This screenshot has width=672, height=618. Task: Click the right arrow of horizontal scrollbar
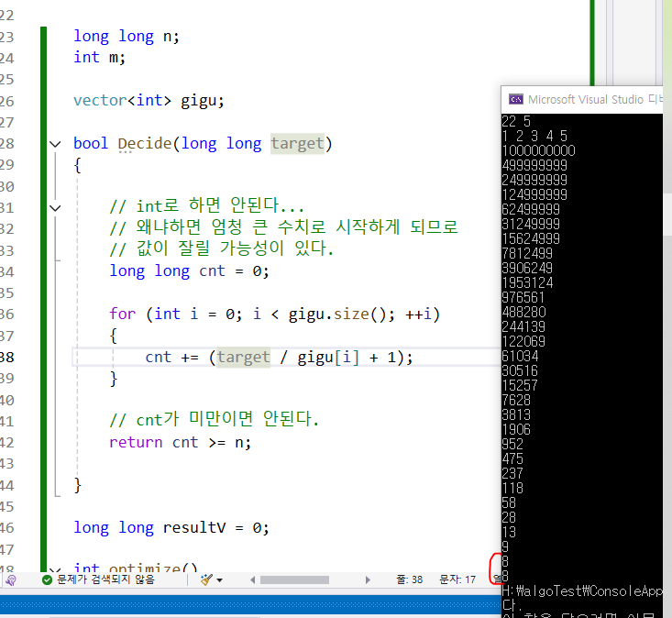coord(368,579)
